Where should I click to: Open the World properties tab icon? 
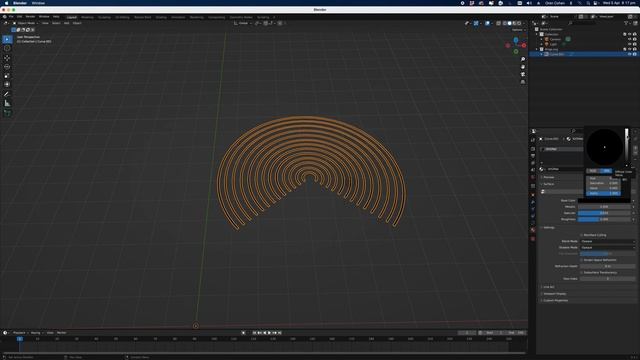533,177
